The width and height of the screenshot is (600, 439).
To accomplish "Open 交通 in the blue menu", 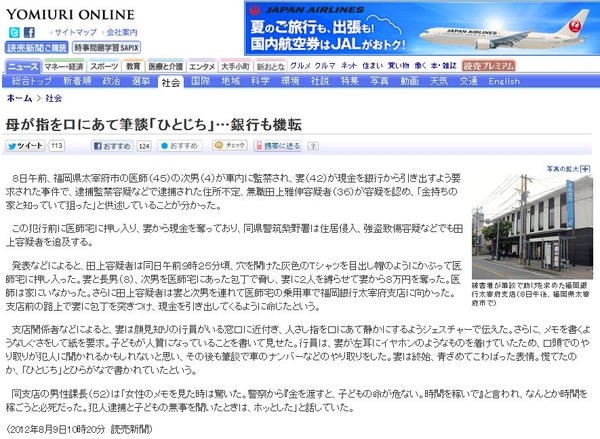I will [x=469, y=81].
